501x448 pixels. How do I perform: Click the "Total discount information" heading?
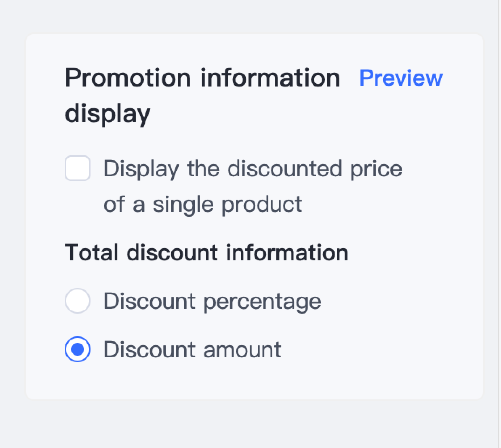point(206,253)
